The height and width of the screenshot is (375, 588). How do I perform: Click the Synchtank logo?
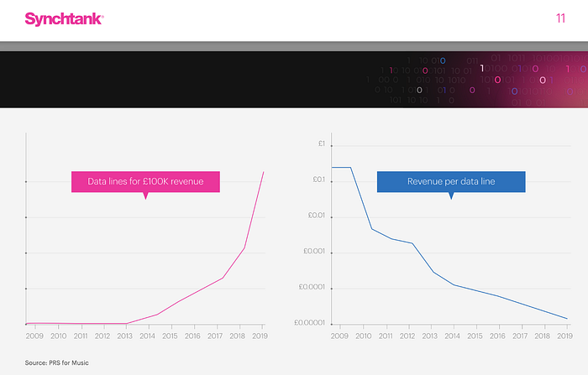pyautogui.click(x=64, y=19)
